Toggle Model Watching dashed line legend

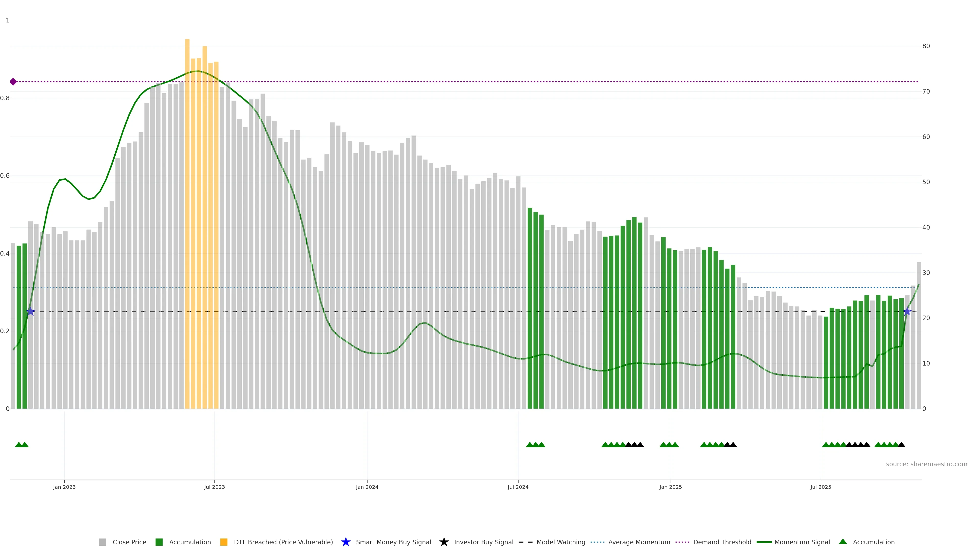561,542
